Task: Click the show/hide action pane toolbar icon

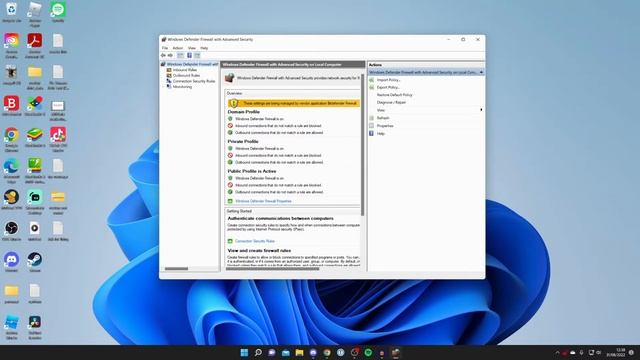Action: 197,55
